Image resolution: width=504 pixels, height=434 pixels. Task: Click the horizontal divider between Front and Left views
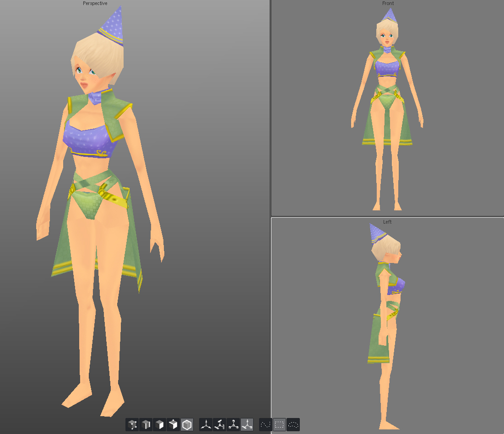click(387, 217)
